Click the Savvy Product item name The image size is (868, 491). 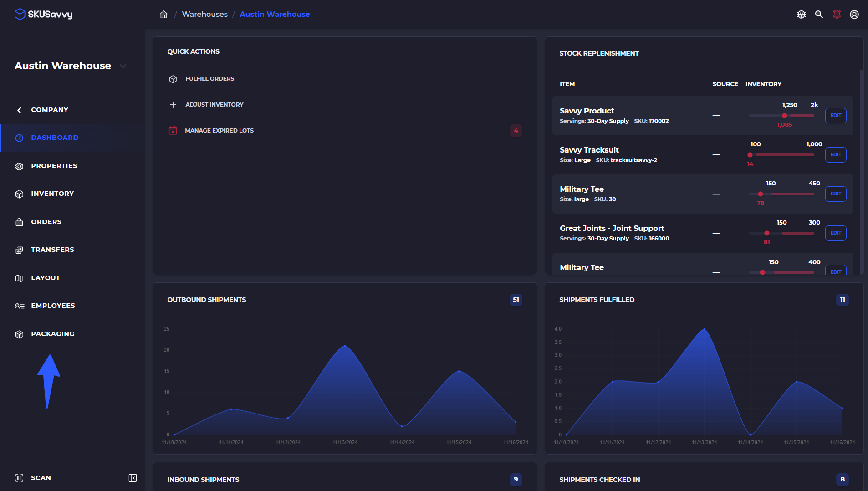587,111
